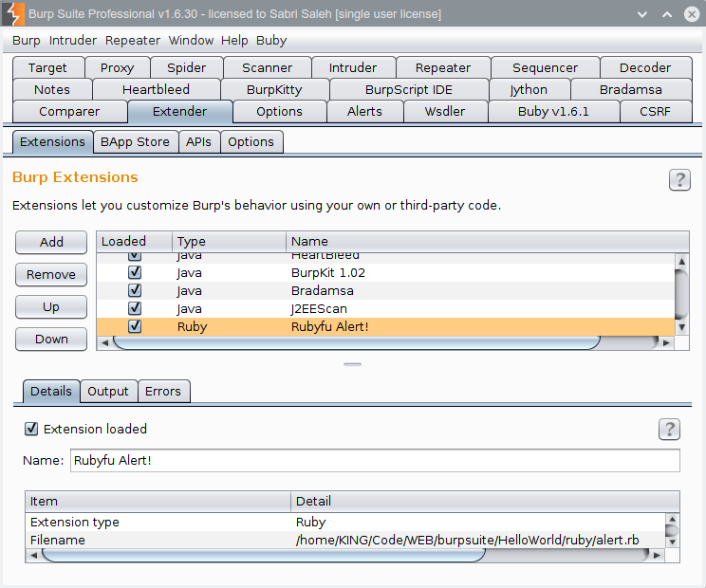Open help icon beside Extension loaded
Image resolution: width=706 pixels, height=588 pixels.
669,430
